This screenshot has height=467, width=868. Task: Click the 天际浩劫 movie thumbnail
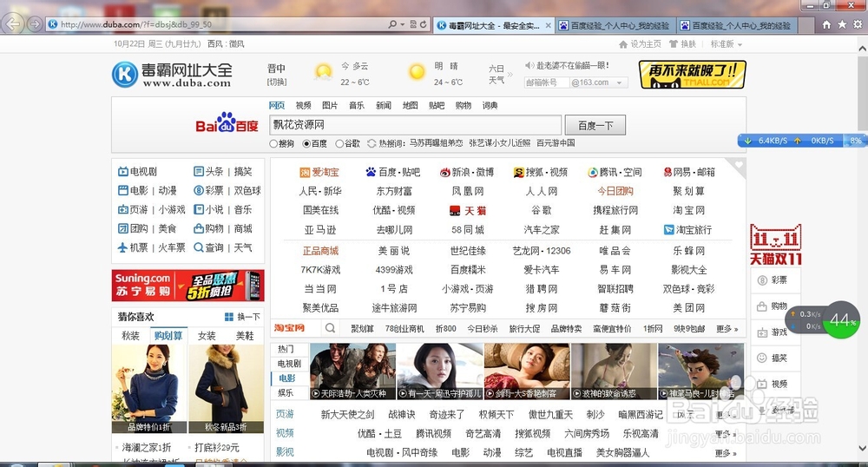point(352,372)
